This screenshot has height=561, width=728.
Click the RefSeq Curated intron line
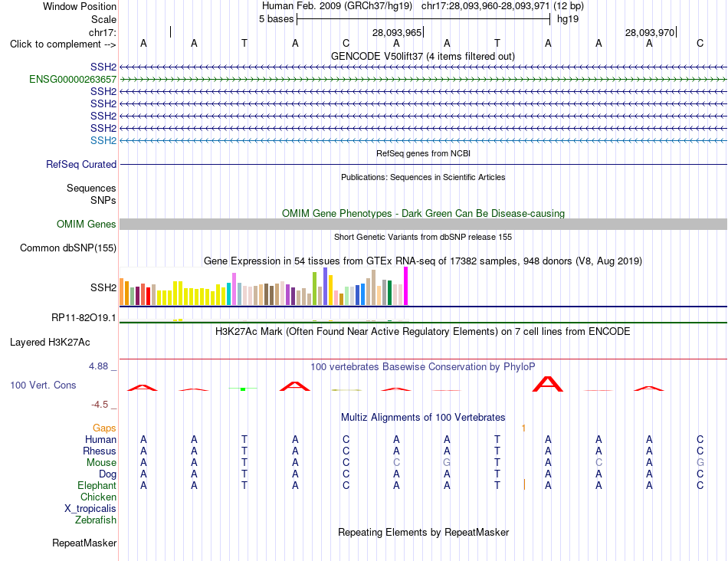pyautogui.click(x=423, y=165)
